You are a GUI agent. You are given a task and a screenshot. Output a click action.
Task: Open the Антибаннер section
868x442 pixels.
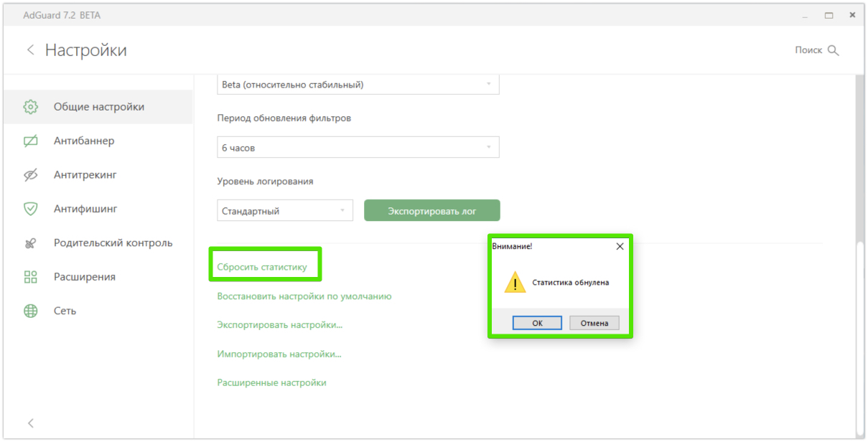click(98, 141)
